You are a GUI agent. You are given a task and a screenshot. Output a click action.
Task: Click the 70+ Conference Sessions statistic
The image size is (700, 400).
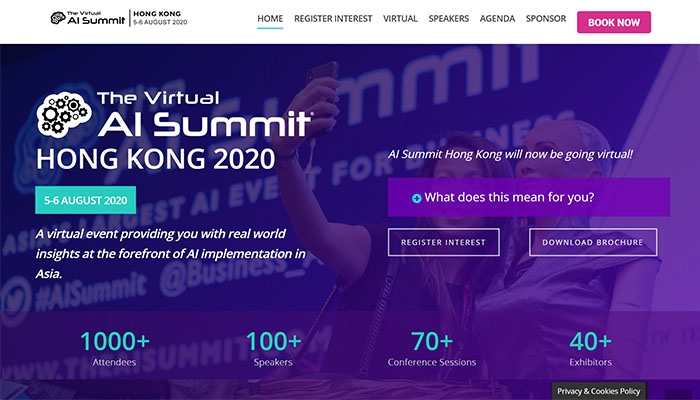432,349
